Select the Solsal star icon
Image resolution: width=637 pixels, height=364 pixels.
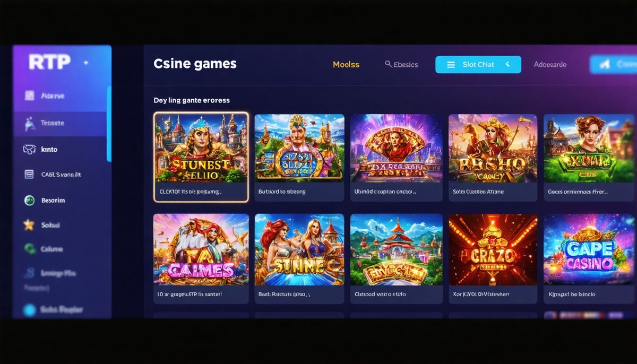pyautogui.click(x=29, y=226)
